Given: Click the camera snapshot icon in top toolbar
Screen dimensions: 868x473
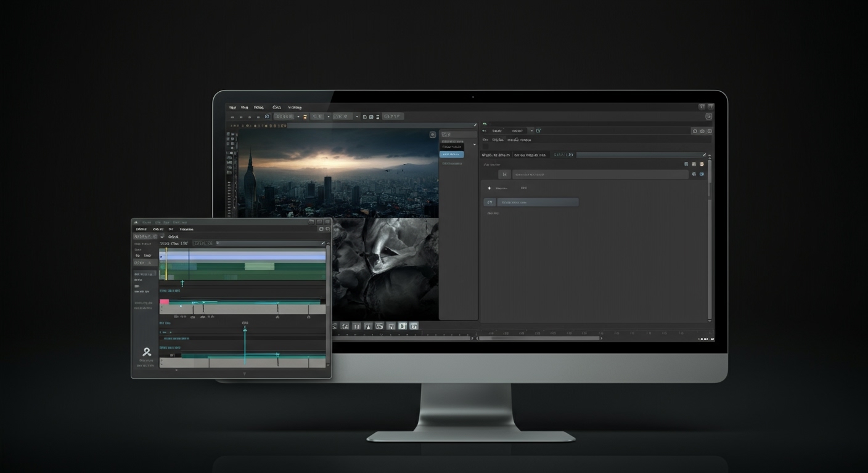Looking at the screenshot, I should click(268, 116).
